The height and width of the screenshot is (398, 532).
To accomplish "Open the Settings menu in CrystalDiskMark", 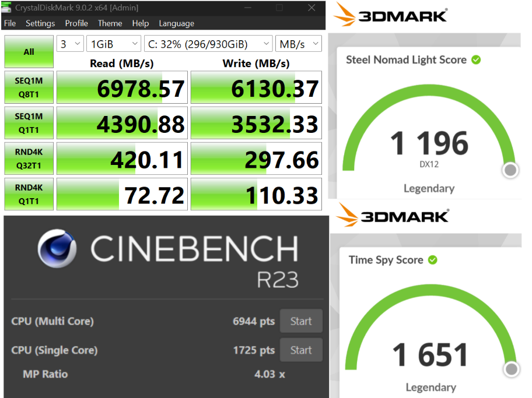I will click(40, 23).
